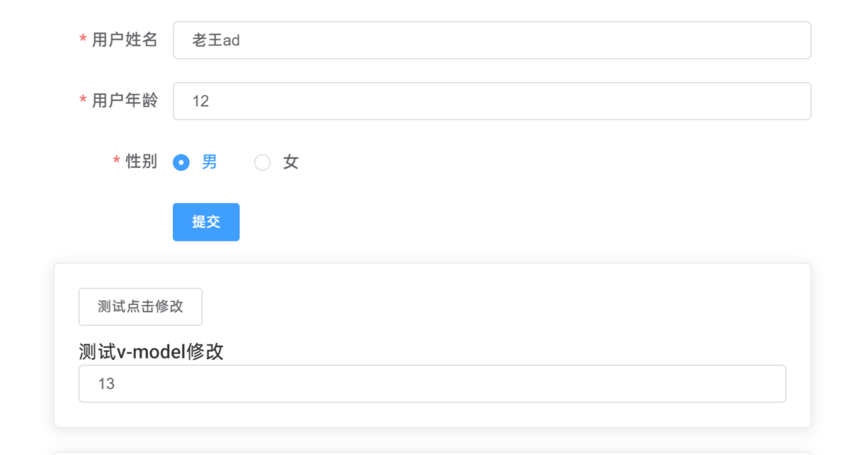Click the red asterisk beside 用户年龄
868x455 pixels.
click(x=83, y=101)
